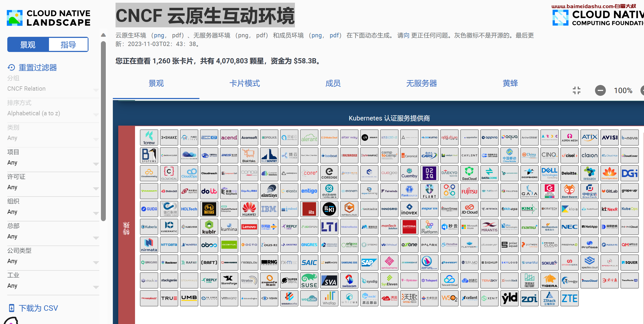The width and height of the screenshot is (644, 324).
Task: Open the IBM logo card
Action: tap(269, 209)
